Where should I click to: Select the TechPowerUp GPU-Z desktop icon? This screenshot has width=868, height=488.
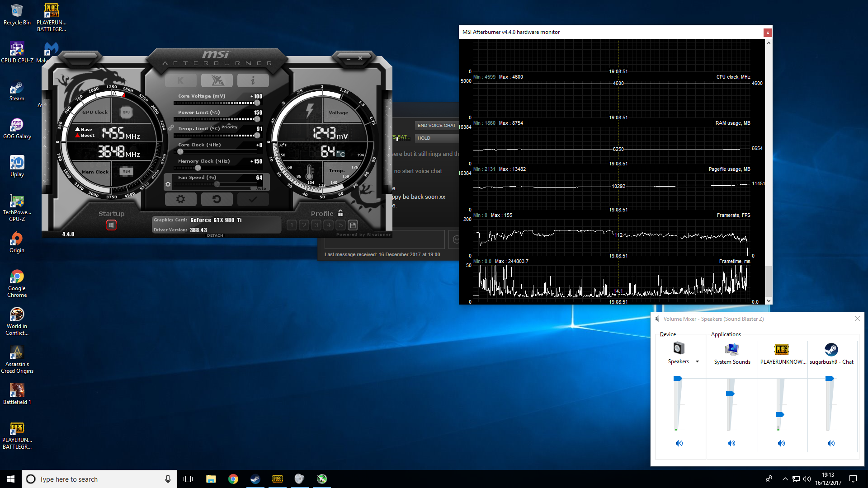pyautogui.click(x=17, y=208)
